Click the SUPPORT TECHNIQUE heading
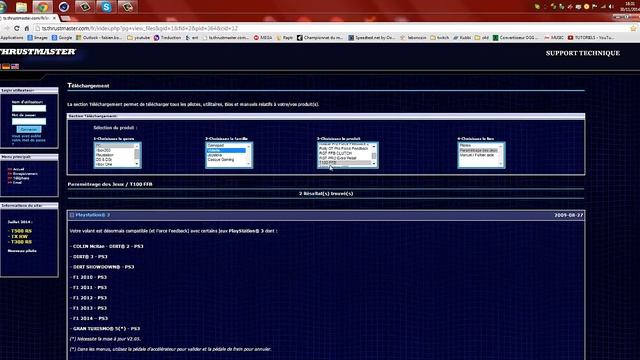 pyautogui.click(x=582, y=53)
